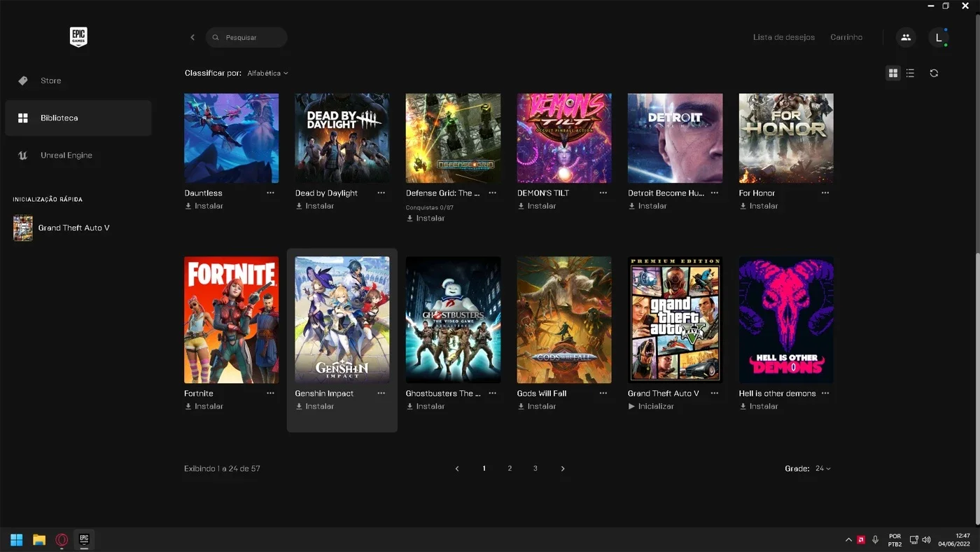Expand the Grade 24 items-per-page dropdown
Image resolution: width=980 pixels, height=552 pixels.
(x=822, y=469)
